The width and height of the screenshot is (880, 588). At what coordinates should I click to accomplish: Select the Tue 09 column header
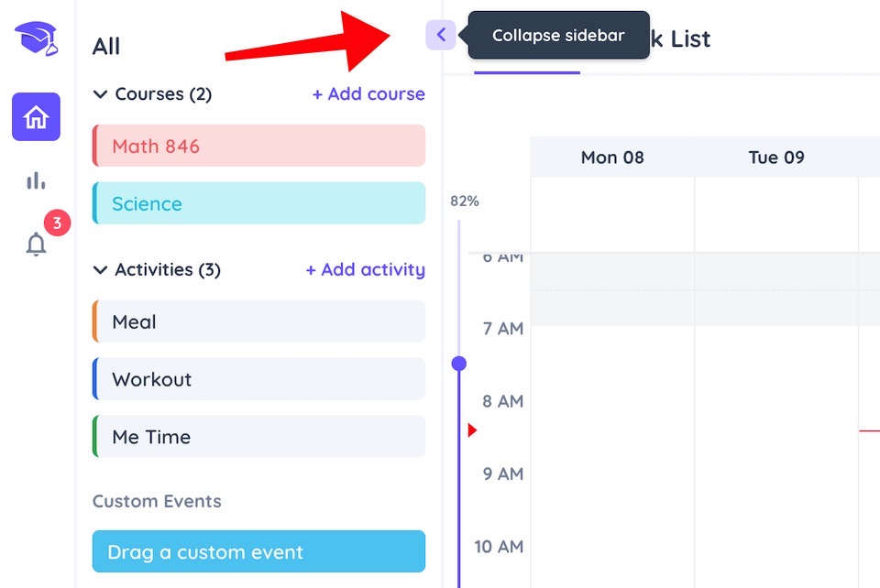pos(776,157)
